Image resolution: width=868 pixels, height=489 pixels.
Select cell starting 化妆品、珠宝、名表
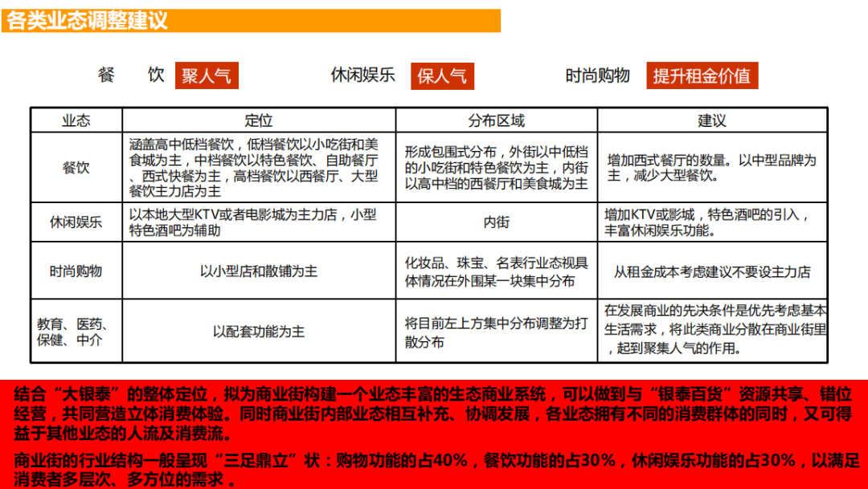coord(497,271)
